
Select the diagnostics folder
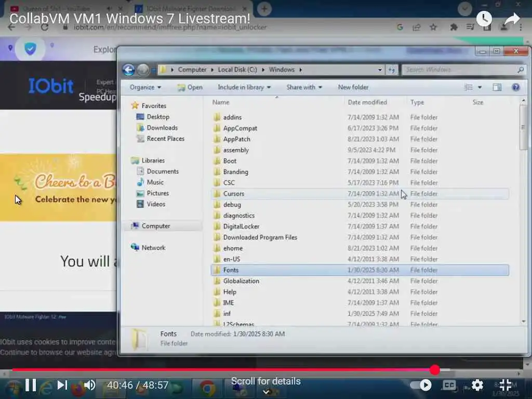point(238,216)
